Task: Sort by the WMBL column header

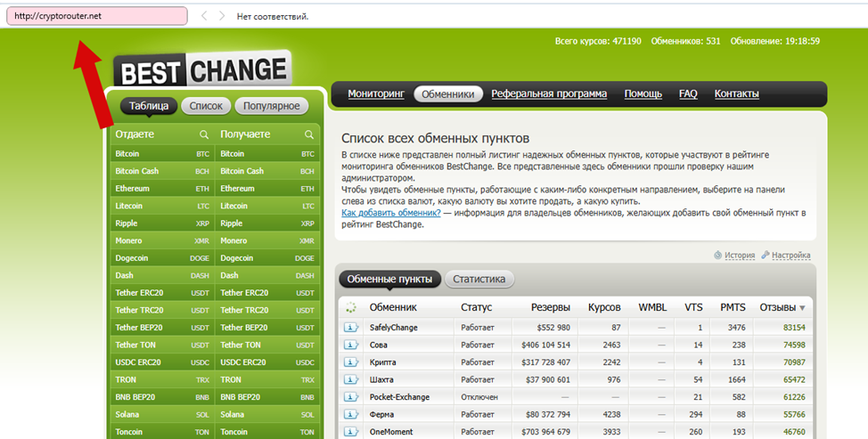Action: [652, 307]
